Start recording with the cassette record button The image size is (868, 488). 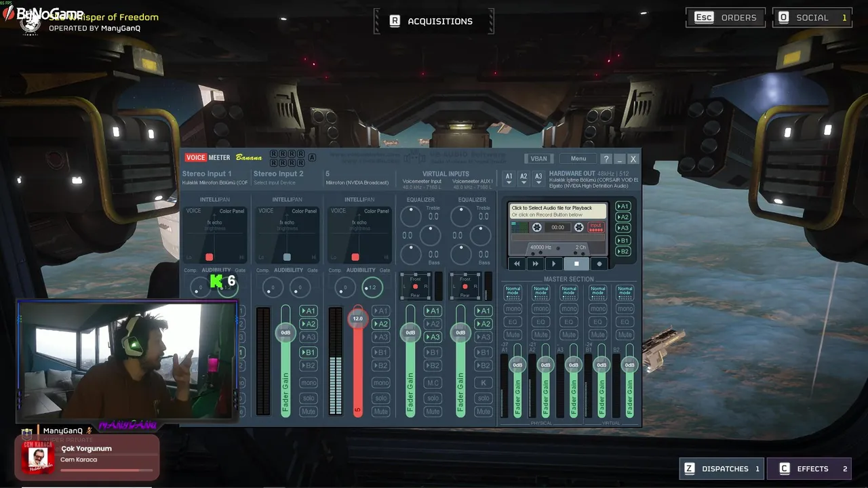(599, 264)
